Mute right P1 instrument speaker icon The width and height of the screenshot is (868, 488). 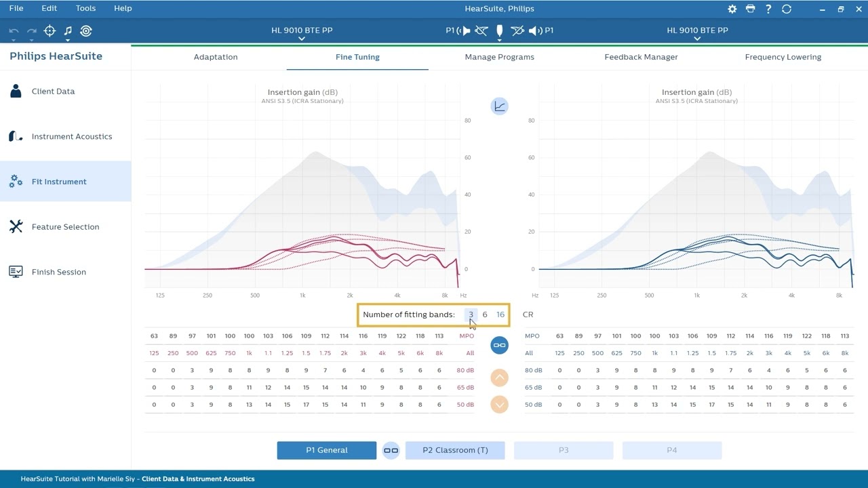535,30
